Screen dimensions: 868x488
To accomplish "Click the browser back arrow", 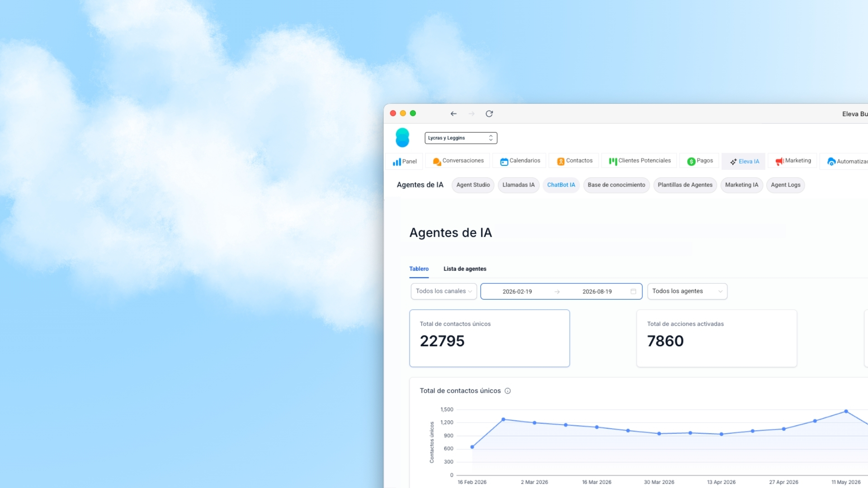I will [x=453, y=114].
